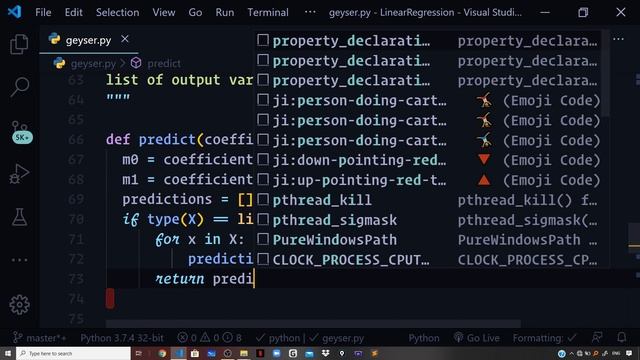Open editor More Actions ellipsis
The image size is (640, 360).
618,39
